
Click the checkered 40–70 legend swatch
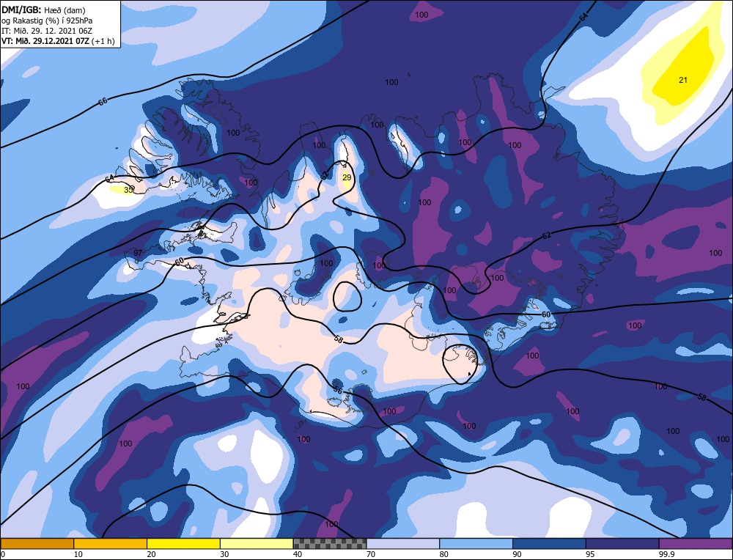click(330, 543)
